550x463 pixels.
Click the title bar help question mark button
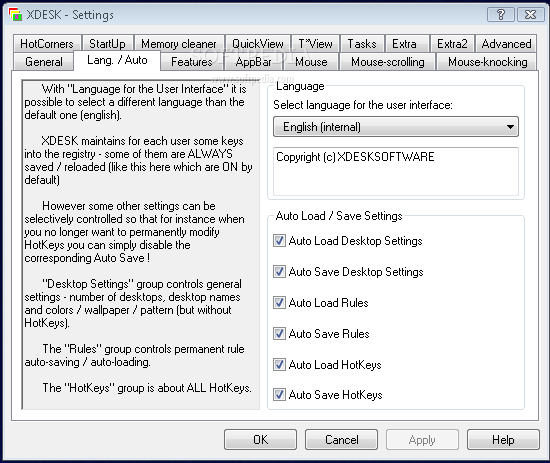click(501, 15)
